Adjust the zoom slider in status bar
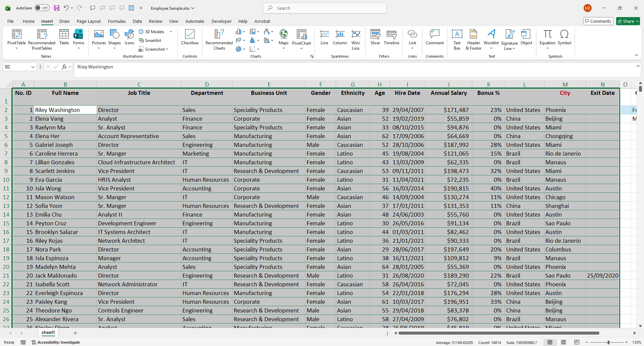This screenshot has height=346, width=644. coord(608,342)
